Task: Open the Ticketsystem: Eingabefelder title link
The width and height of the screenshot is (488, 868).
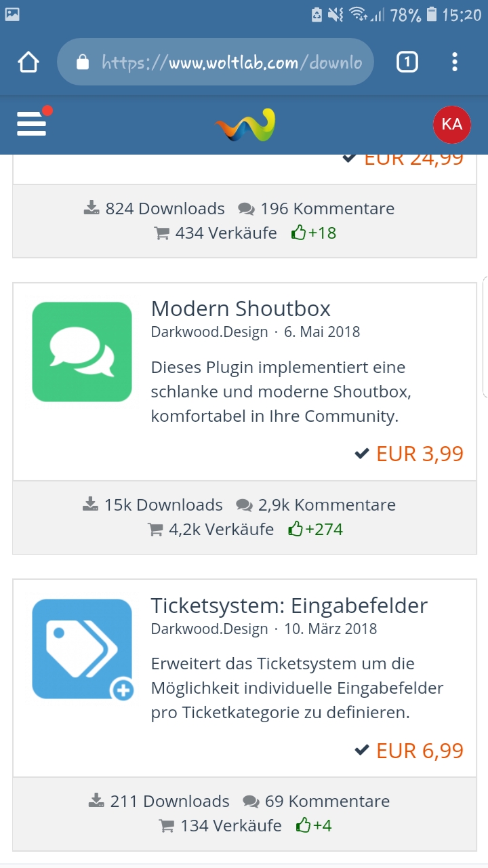Action: click(289, 606)
